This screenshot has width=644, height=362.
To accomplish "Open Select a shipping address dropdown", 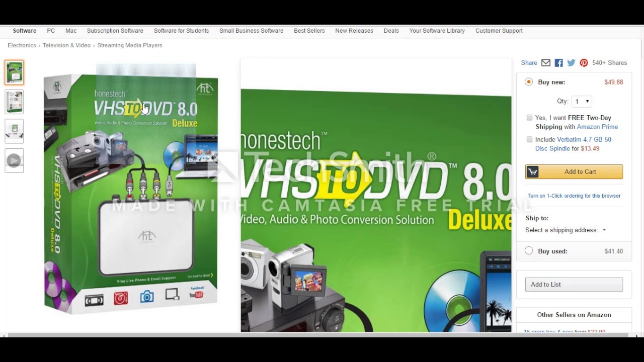I will click(566, 230).
